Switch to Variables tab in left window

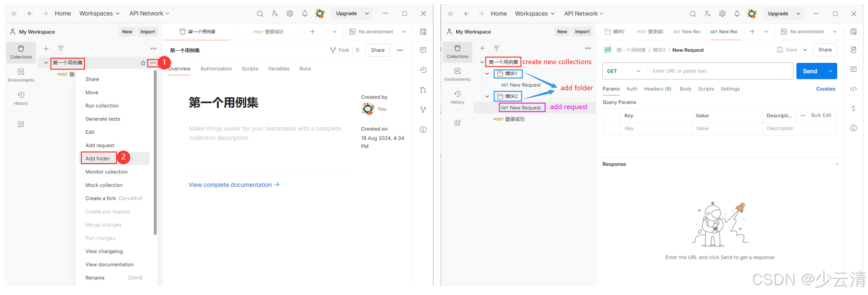279,69
